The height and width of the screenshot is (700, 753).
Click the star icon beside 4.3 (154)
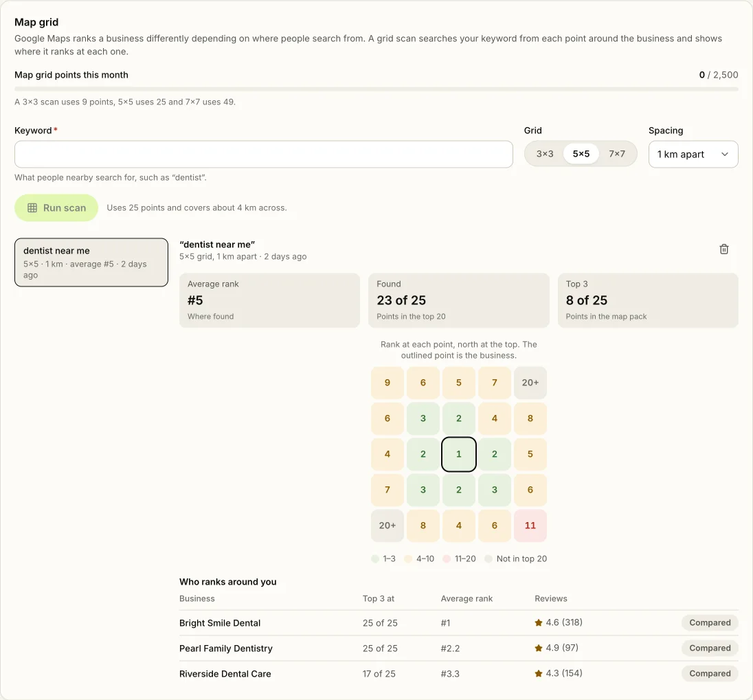pyautogui.click(x=539, y=674)
